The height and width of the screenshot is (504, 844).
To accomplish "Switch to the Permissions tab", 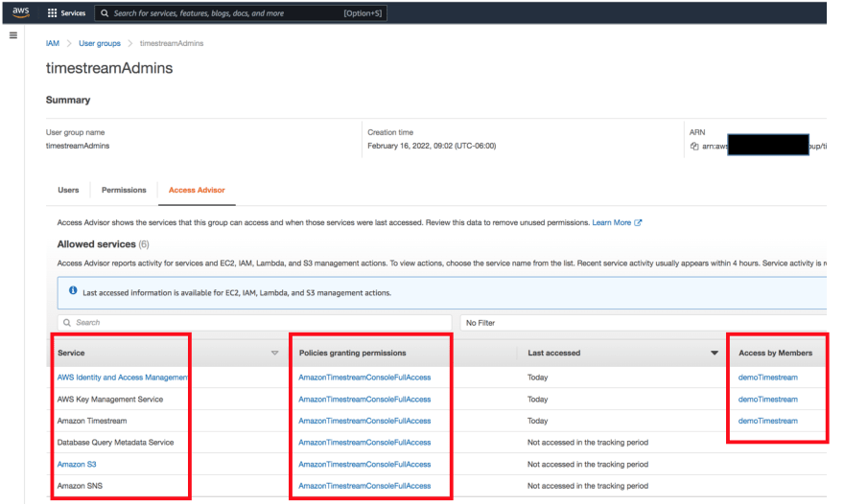I will pos(124,190).
